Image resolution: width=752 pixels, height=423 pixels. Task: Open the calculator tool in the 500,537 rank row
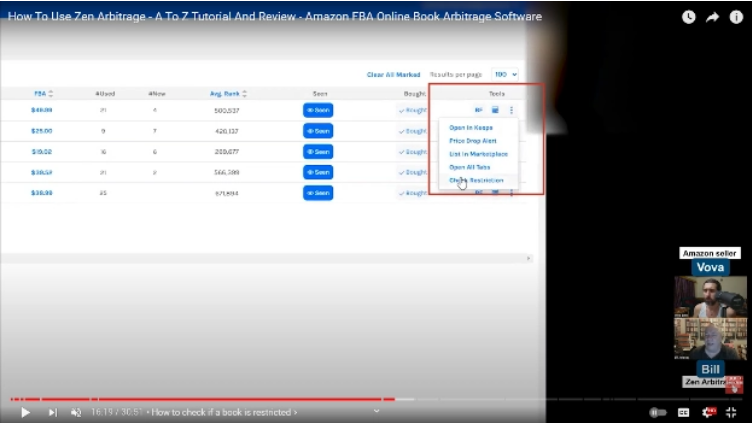[x=495, y=110]
